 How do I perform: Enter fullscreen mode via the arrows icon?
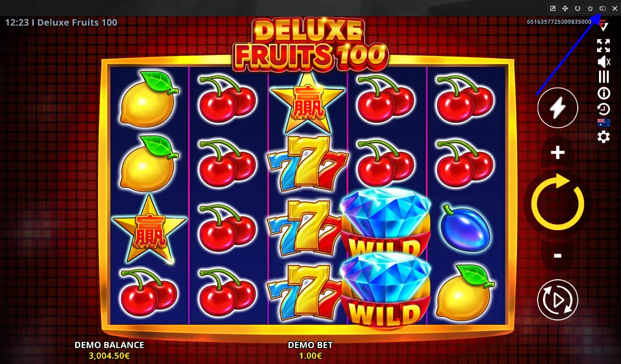pos(604,46)
